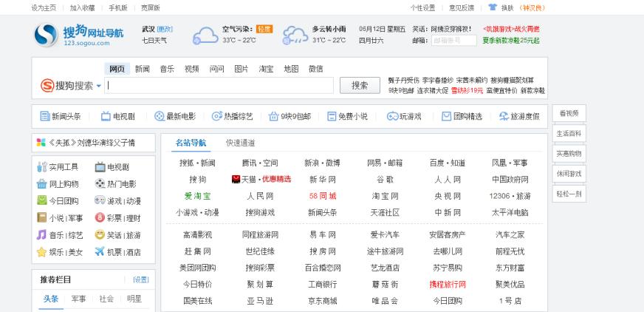Open 新闻头条 newspaper icon in quick bar
This screenshot has width=644, height=312.
point(45,116)
